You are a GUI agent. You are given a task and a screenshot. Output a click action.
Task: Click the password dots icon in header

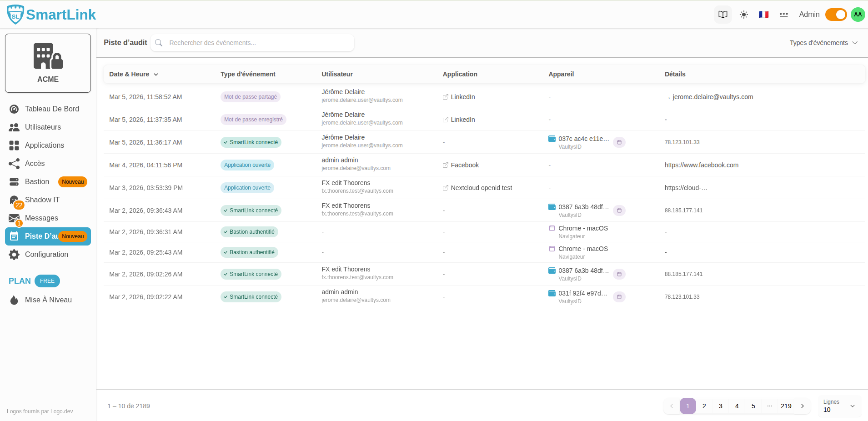click(x=783, y=15)
